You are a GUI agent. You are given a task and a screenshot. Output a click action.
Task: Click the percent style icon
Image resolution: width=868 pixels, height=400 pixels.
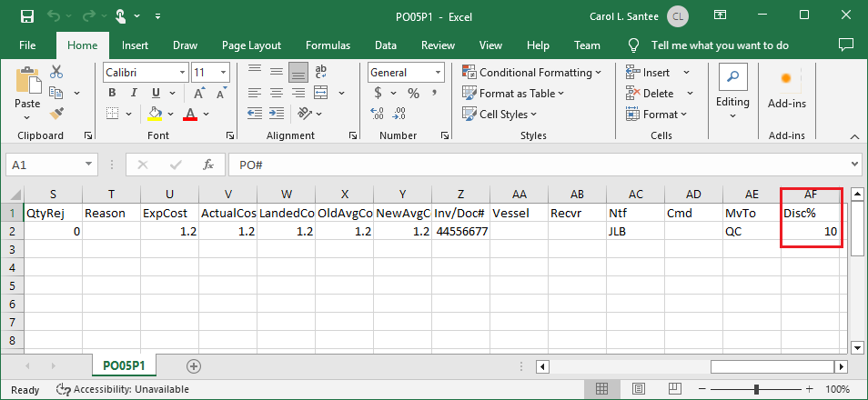pos(412,93)
